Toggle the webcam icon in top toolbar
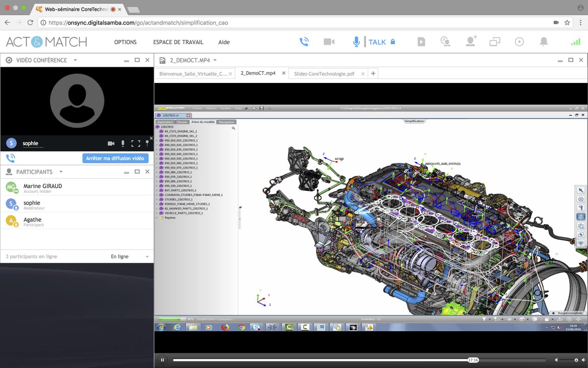 point(329,42)
